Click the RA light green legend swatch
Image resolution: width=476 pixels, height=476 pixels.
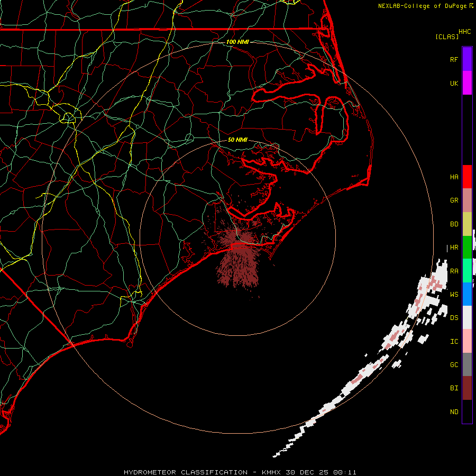[467, 271]
